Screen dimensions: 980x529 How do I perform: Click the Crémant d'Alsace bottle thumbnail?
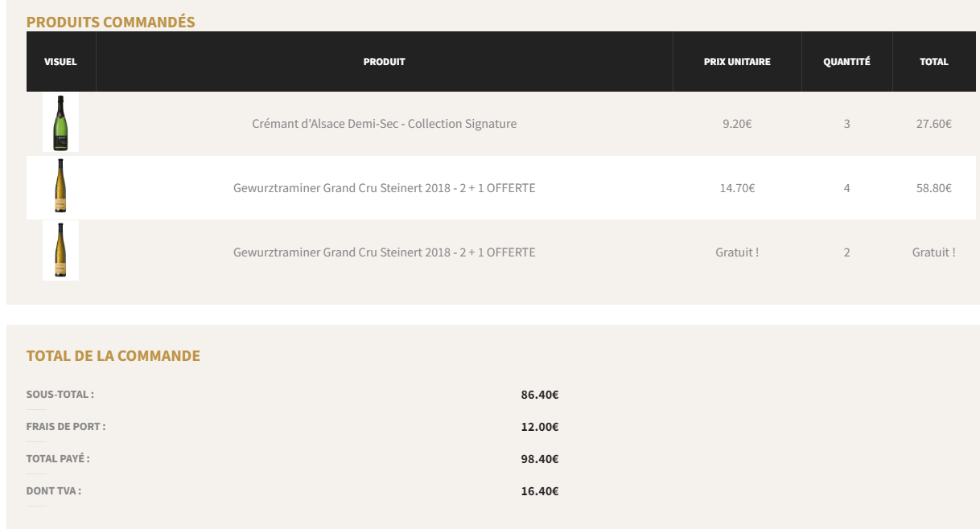click(60, 123)
